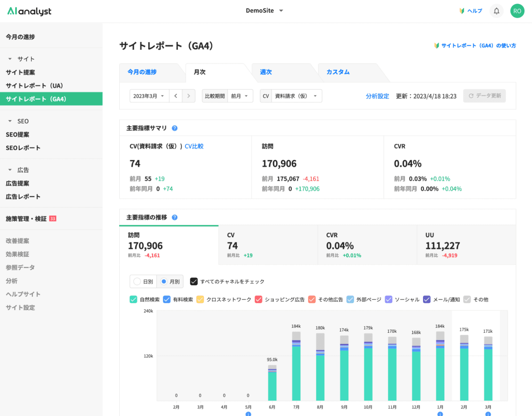Open the 比較期間 前月 dropdown
Screen dimensions: 532x416
click(241, 96)
